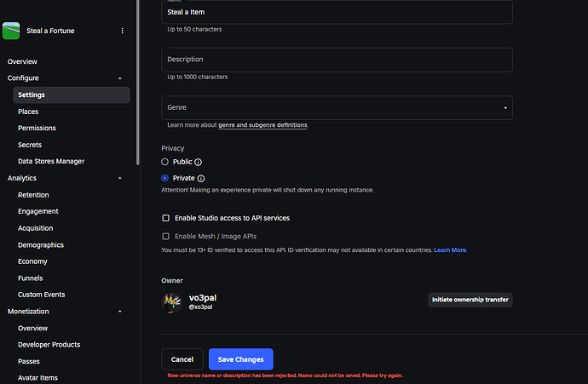Collapse the Configure section in sidebar
588x384 pixels.
[x=120, y=78]
